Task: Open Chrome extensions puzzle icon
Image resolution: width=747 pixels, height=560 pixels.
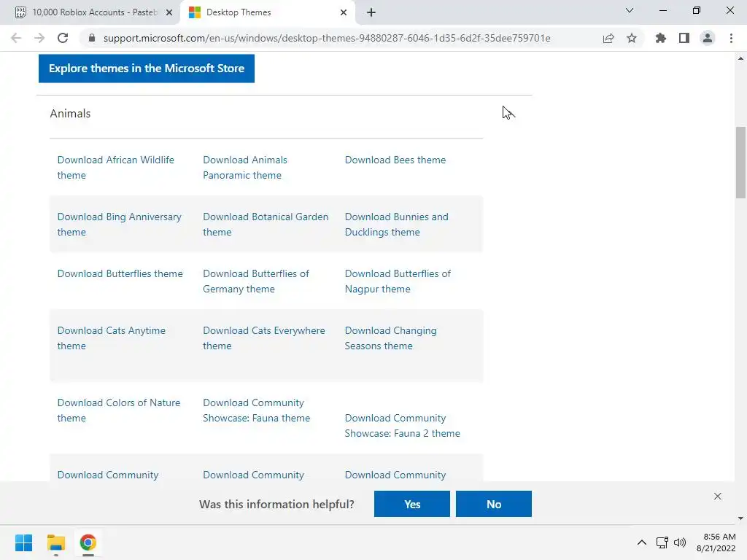Action: (661, 38)
